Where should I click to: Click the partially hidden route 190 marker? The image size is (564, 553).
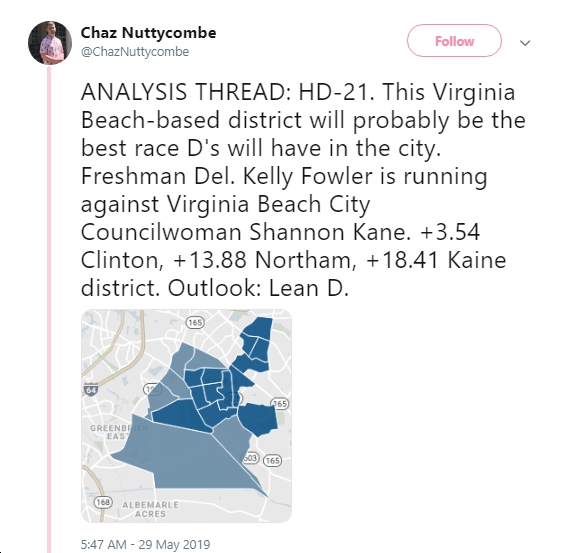click(x=153, y=389)
